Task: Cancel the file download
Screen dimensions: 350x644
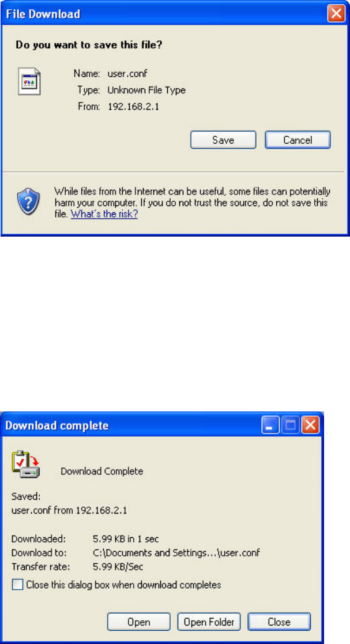Action: coord(298,140)
